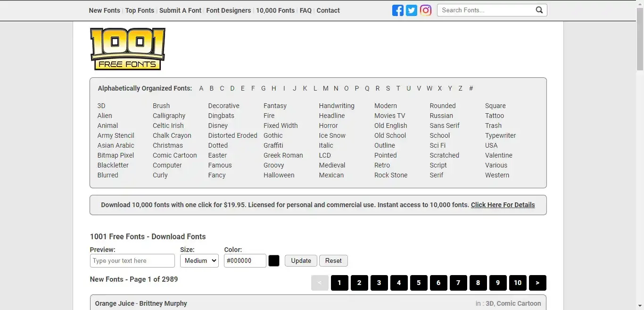Image resolution: width=644 pixels, height=310 pixels.
Task: Open the Orange Juice font link
Action: tap(115, 303)
